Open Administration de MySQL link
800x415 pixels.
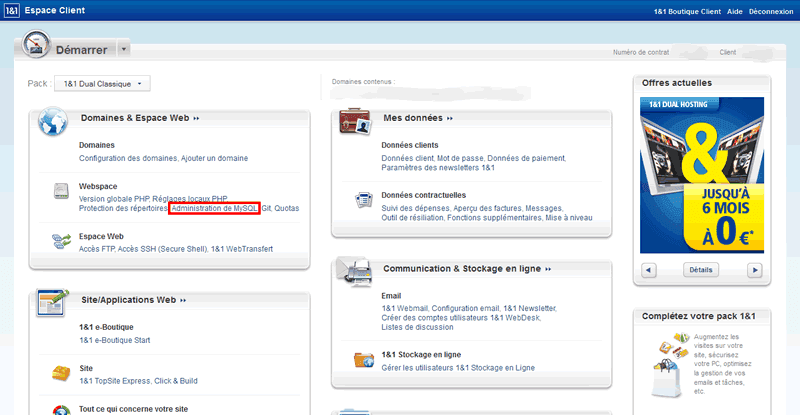pyautogui.click(x=214, y=208)
